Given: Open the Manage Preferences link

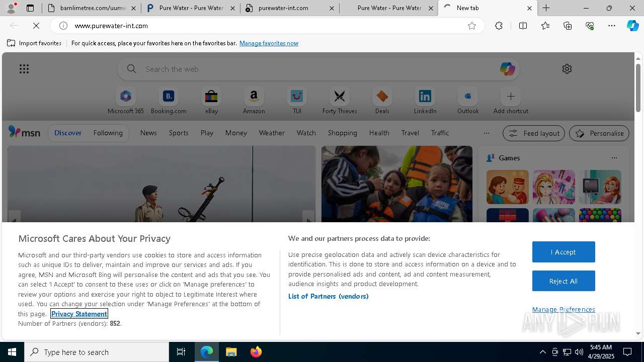Looking at the screenshot, I should tap(563, 309).
